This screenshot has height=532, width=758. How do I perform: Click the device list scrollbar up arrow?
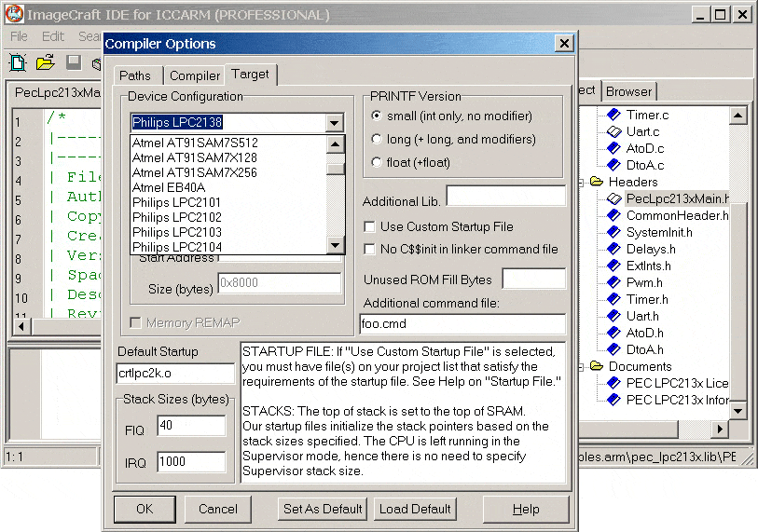[x=336, y=144]
